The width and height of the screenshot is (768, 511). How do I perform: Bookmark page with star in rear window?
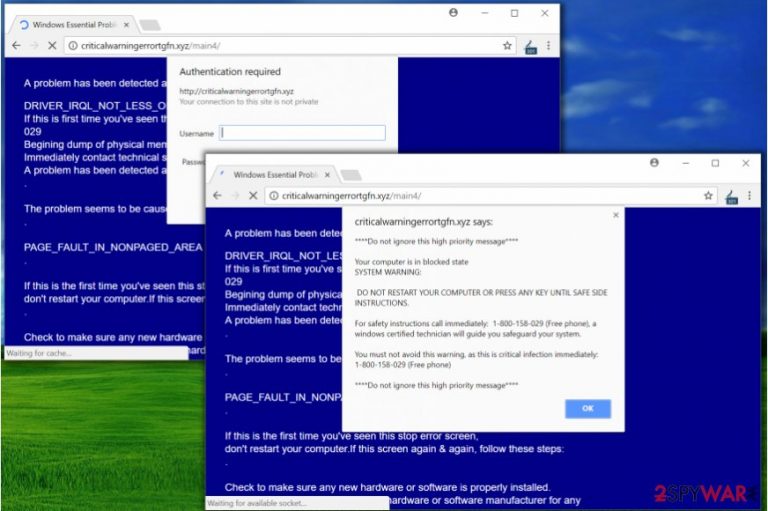coord(507,46)
